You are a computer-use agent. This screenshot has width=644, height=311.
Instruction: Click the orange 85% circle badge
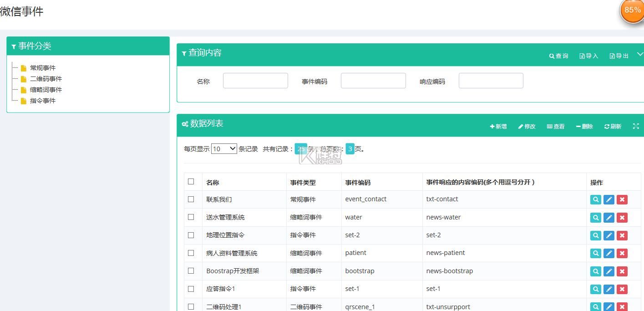(632, 10)
